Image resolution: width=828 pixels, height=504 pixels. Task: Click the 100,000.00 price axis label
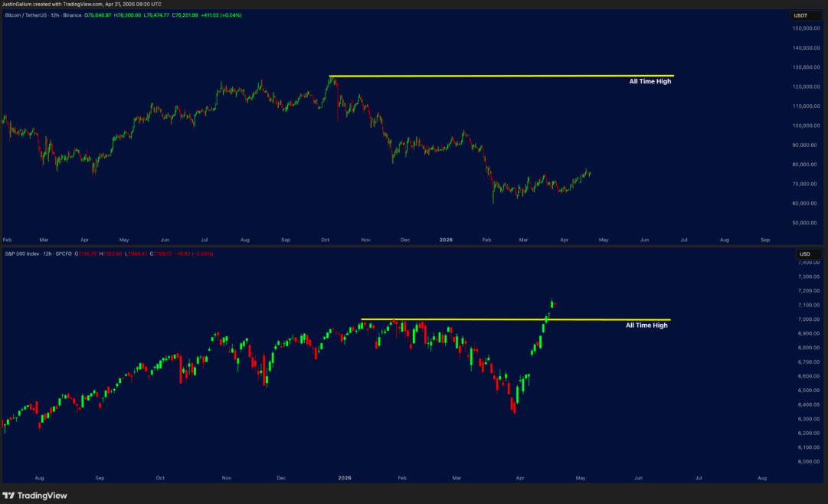tap(807, 126)
